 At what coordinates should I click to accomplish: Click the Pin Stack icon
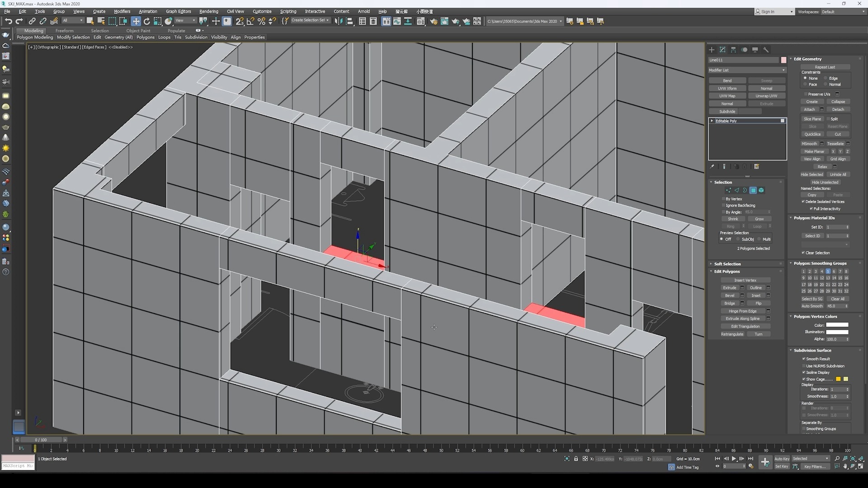pos(712,167)
